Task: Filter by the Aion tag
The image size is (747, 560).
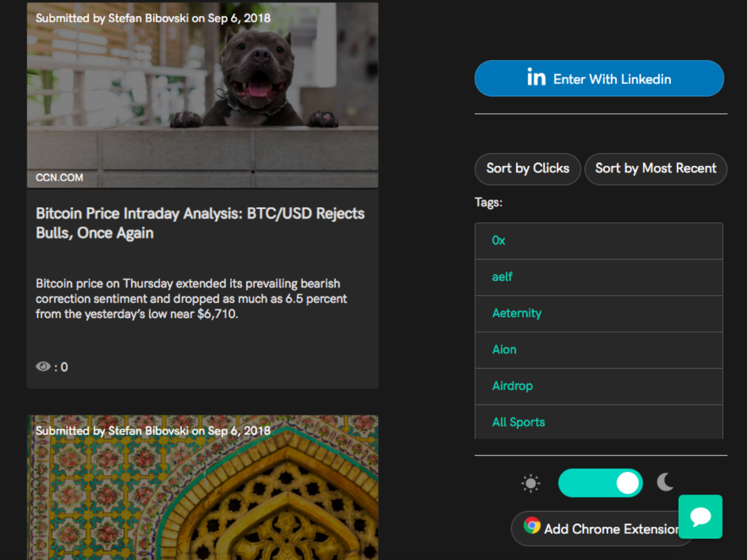Action: (x=599, y=350)
